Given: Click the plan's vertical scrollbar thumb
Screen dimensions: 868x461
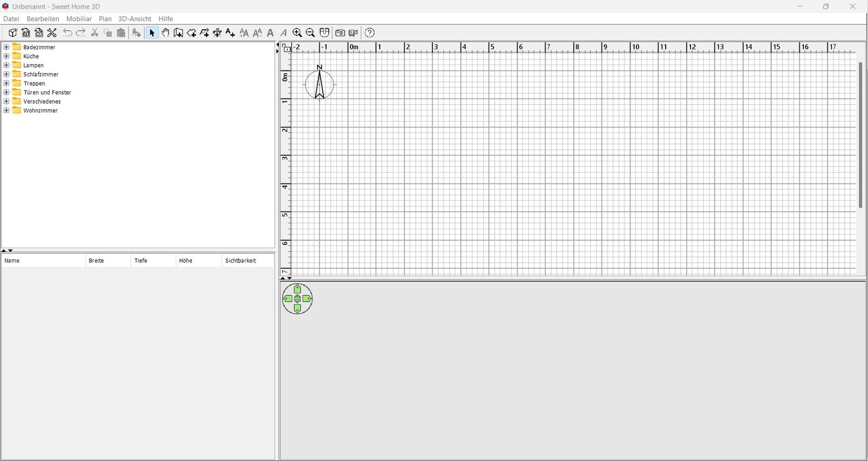Looking at the screenshot, I should 860,135.
